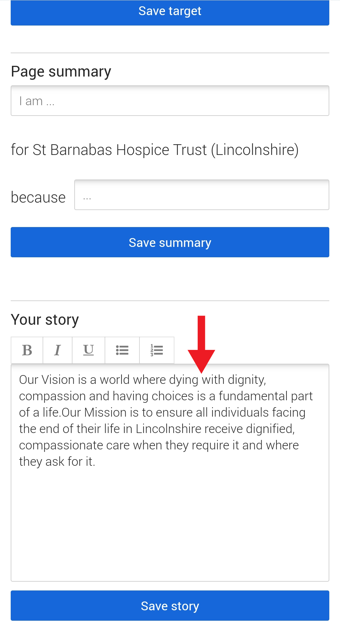Viewport: 340px width, 644px height.
Task: Place cursor on 'Mission' in the story
Action: pyautogui.click(x=105, y=413)
